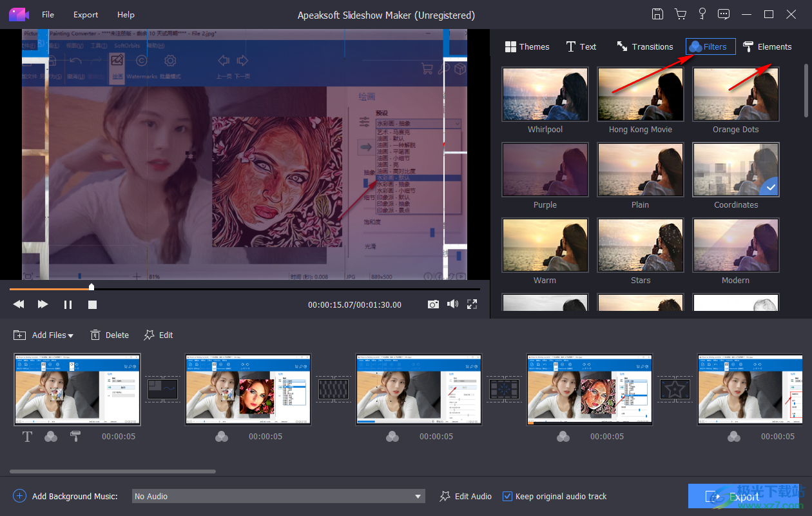The height and width of the screenshot is (516, 812).
Task: Switch to the Elements tab
Action: coord(767,46)
